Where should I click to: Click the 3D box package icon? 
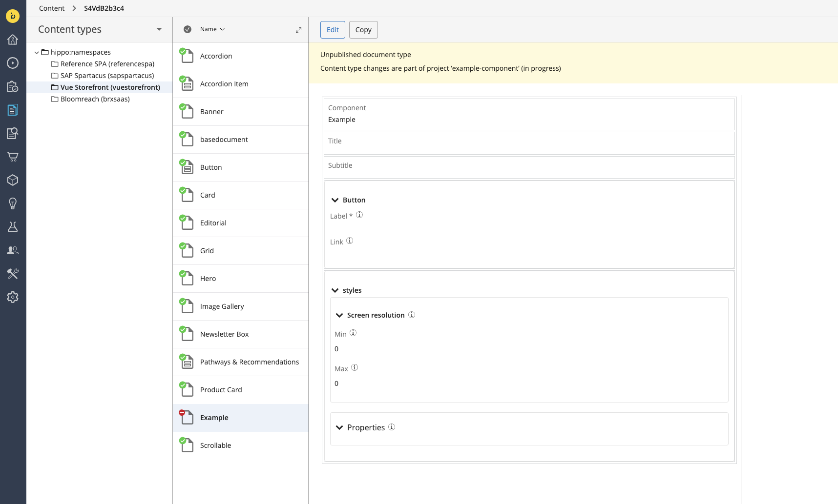pos(13,180)
